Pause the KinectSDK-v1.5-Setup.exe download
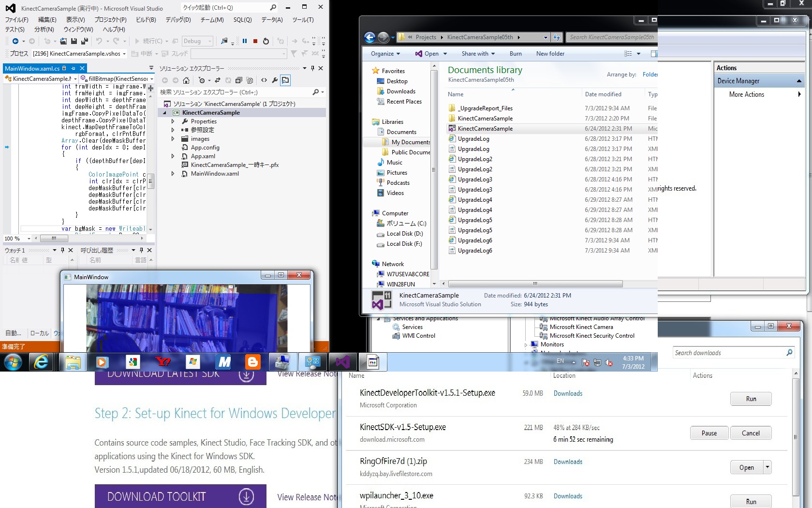The height and width of the screenshot is (508, 812). pyautogui.click(x=709, y=433)
